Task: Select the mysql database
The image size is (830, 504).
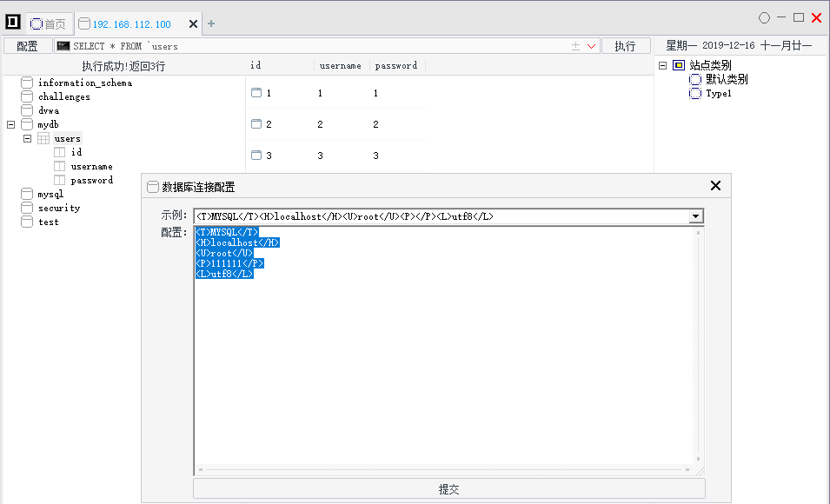Action: click(x=50, y=195)
